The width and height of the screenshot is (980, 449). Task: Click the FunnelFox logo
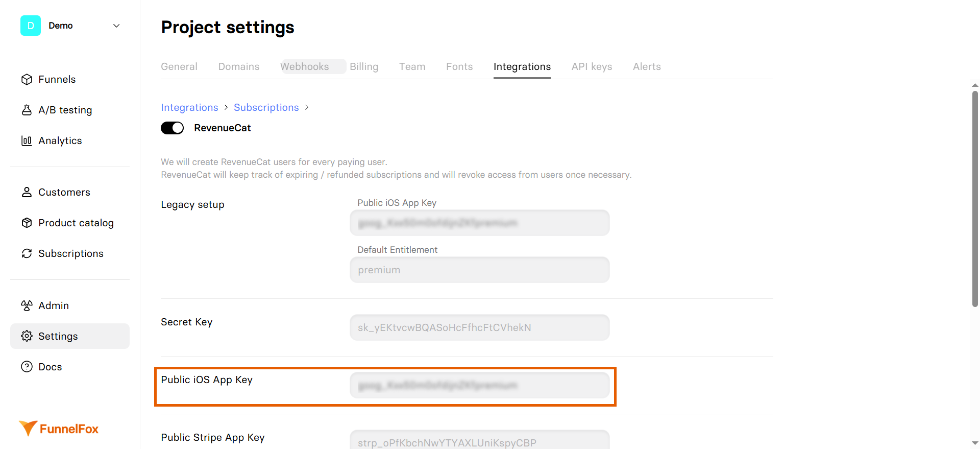[x=59, y=429]
